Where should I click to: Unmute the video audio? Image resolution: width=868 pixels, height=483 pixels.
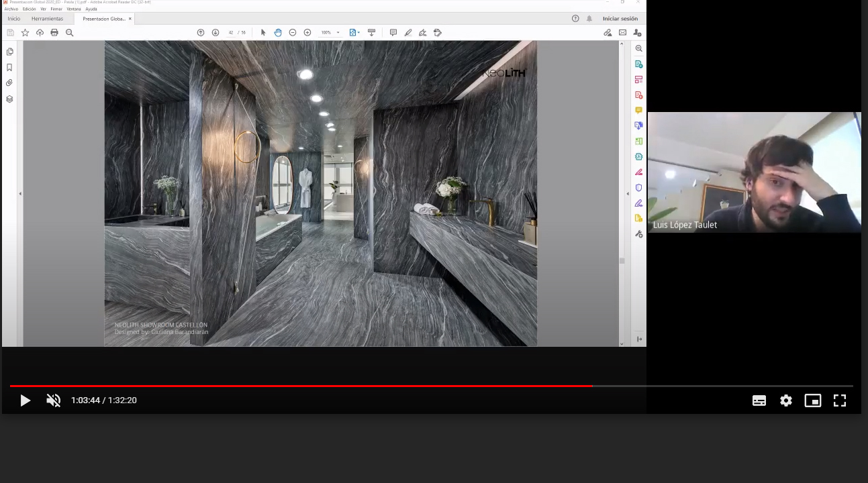point(53,400)
